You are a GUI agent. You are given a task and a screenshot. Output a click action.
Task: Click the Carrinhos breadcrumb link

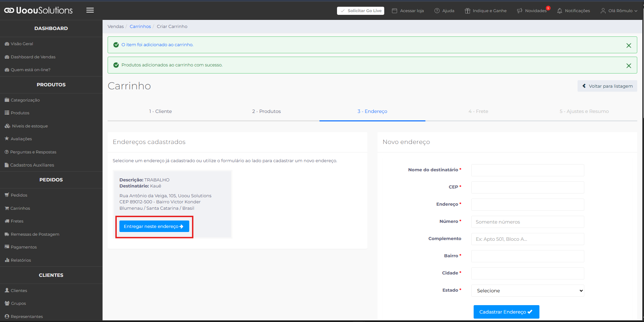click(x=140, y=27)
